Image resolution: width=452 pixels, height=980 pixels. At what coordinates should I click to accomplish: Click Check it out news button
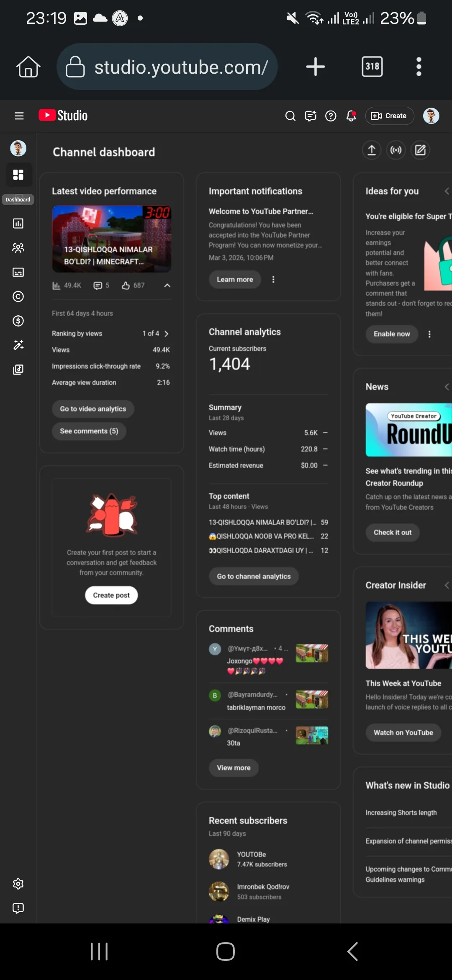(393, 532)
